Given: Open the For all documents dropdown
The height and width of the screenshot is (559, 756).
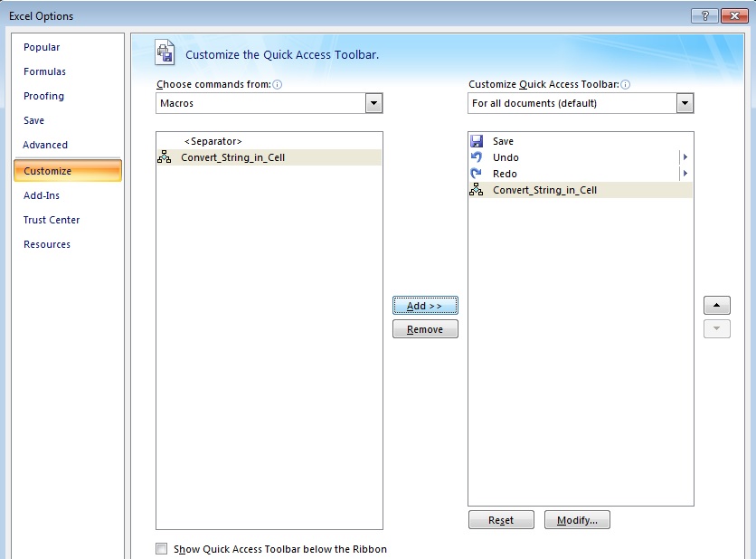Looking at the screenshot, I should click(x=685, y=103).
